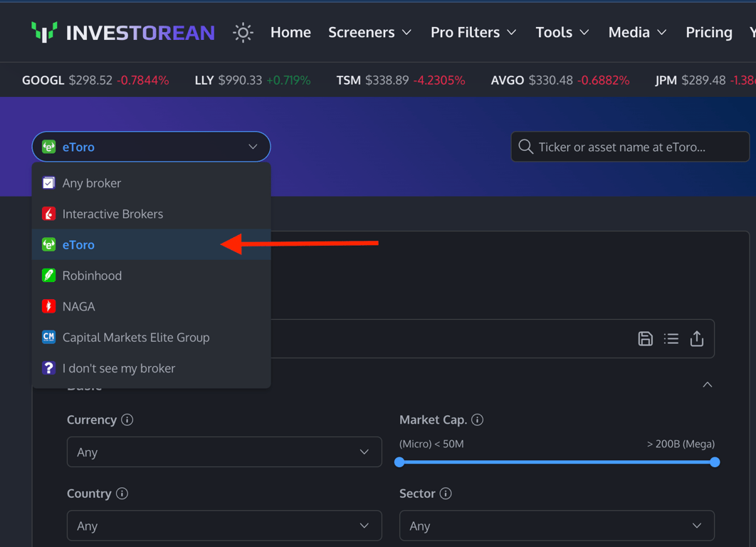Image resolution: width=756 pixels, height=547 pixels.
Task: Collapse the eToro broker dropdown
Action: (x=253, y=147)
